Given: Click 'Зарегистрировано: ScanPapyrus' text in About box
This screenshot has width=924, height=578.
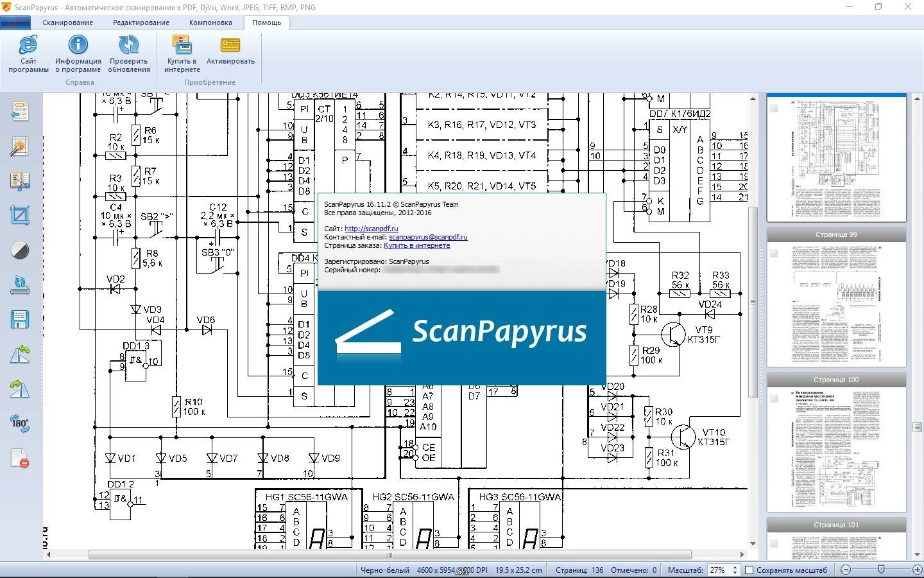Looking at the screenshot, I should pos(376,261).
